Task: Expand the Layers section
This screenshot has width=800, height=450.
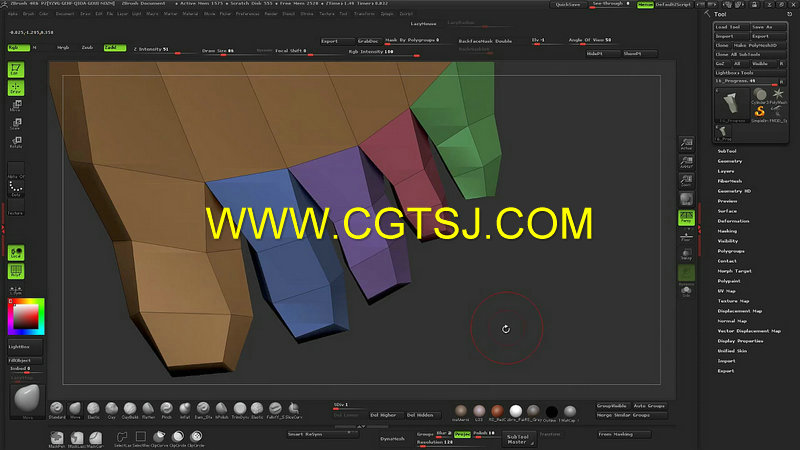Action: click(726, 171)
